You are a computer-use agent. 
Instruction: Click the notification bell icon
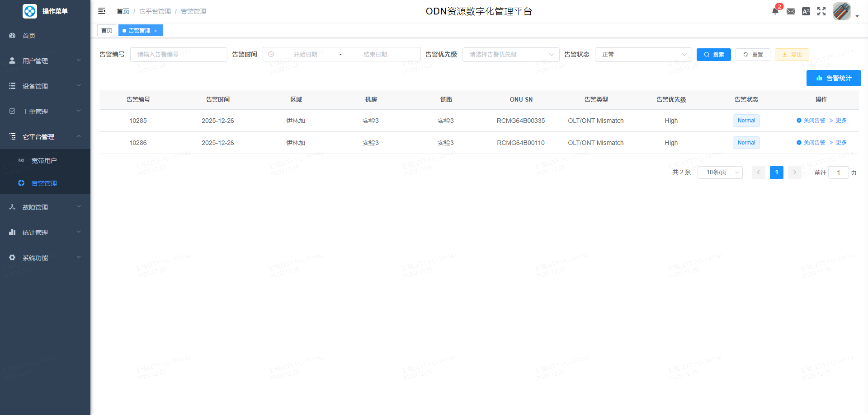[x=775, y=11]
